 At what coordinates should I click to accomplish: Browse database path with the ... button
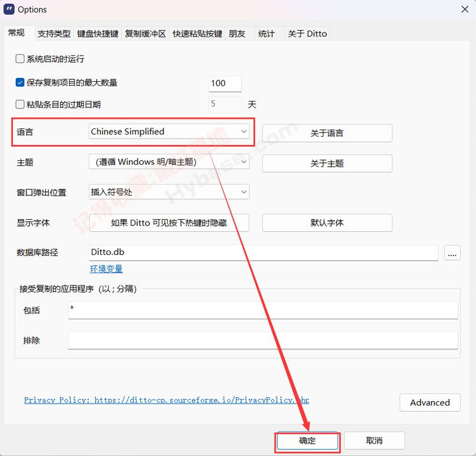coord(452,253)
